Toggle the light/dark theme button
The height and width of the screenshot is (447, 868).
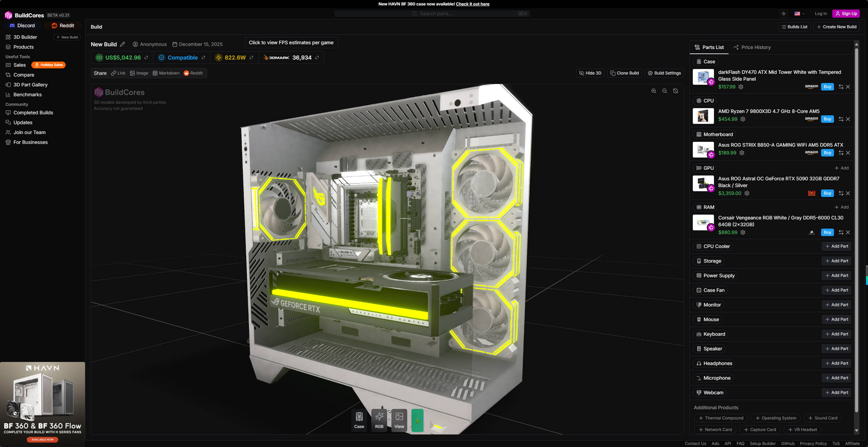point(784,14)
